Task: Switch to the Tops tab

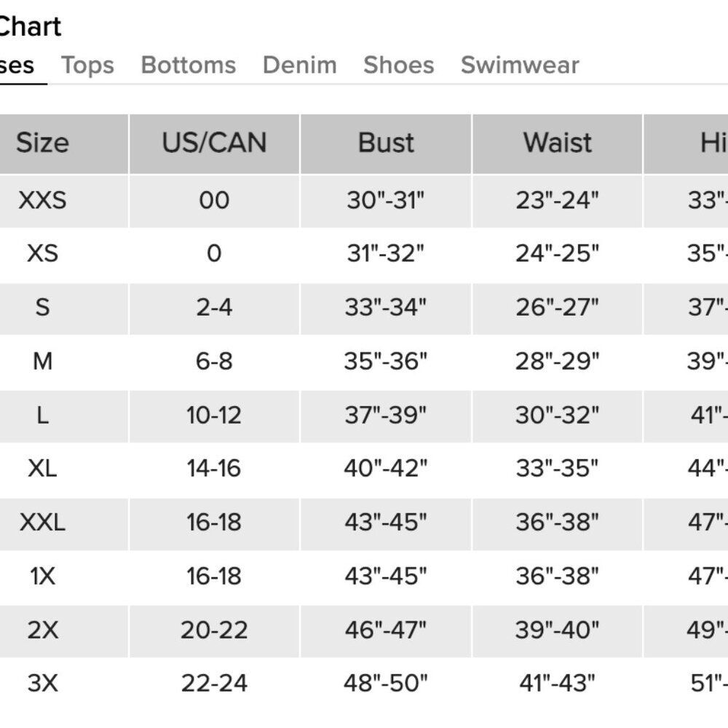Action: point(88,65)
